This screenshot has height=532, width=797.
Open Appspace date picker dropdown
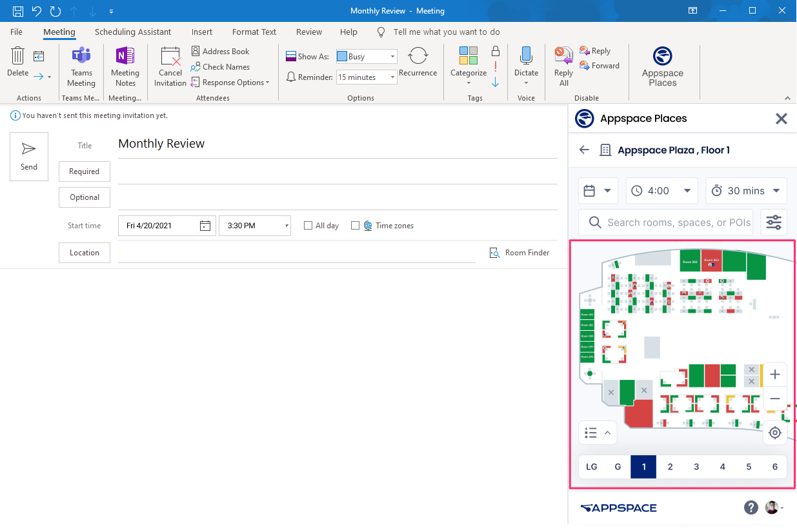click(x=598, y=191)
